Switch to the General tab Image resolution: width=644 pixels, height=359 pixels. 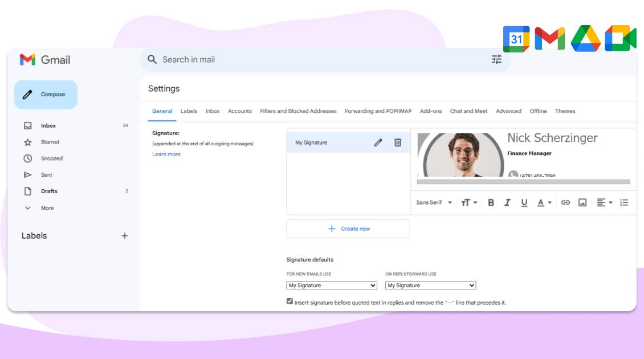pos(162,111)
